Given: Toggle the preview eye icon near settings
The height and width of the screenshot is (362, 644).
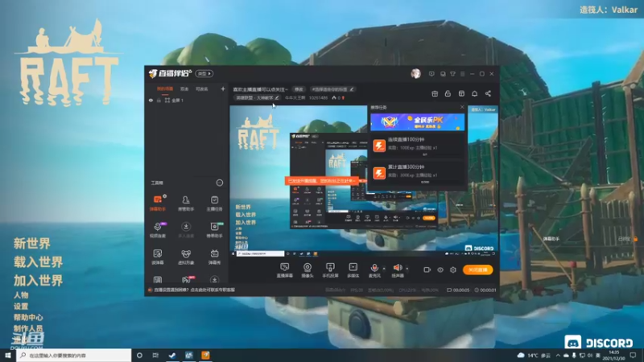Looking at the screenshot, I should pyautogui.click(x=440, y=269).
